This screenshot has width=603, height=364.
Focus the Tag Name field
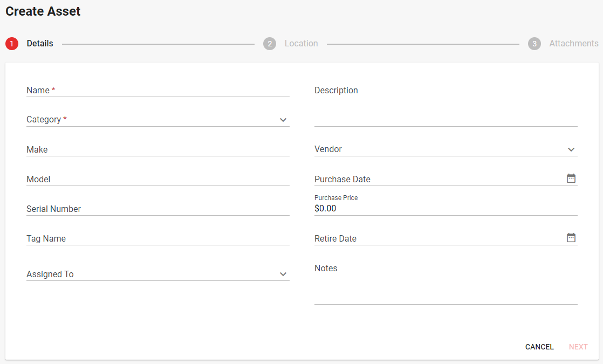[x=157, y=238]
